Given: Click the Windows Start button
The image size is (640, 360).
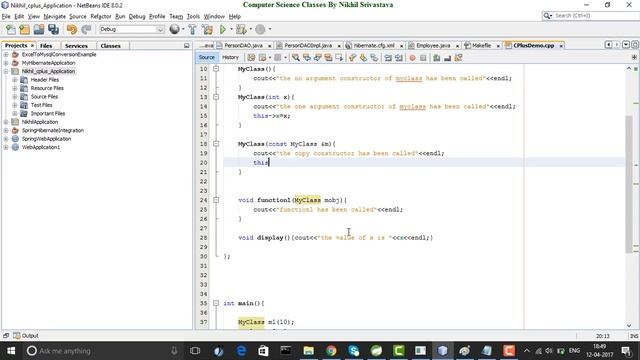Looking at the screenshot, I should pos(11,351).
